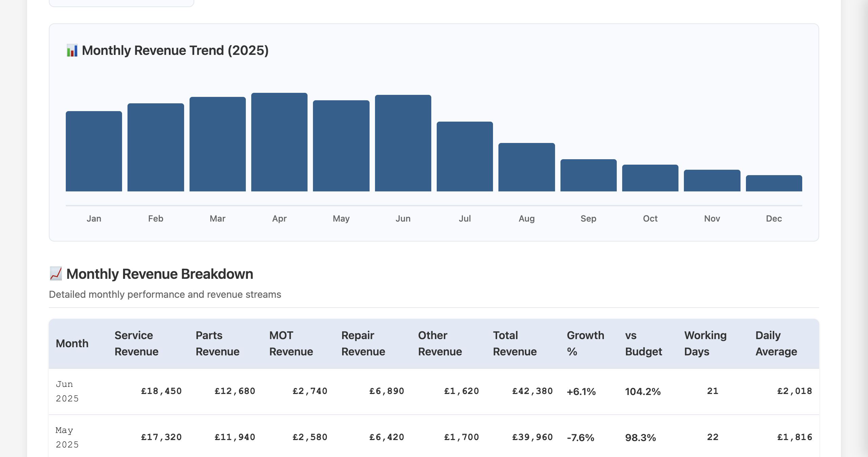This screenshot has width=868, height=457.
Task: Click the chart increasing icon beside Monthly Revenue Breakdown
Action: click(55, 274)
